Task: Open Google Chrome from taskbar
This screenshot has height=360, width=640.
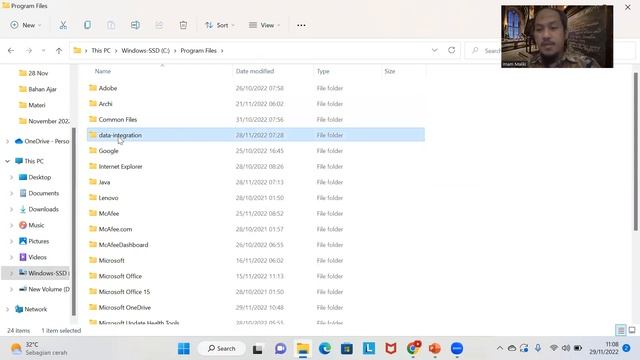Action: (413, 349)
